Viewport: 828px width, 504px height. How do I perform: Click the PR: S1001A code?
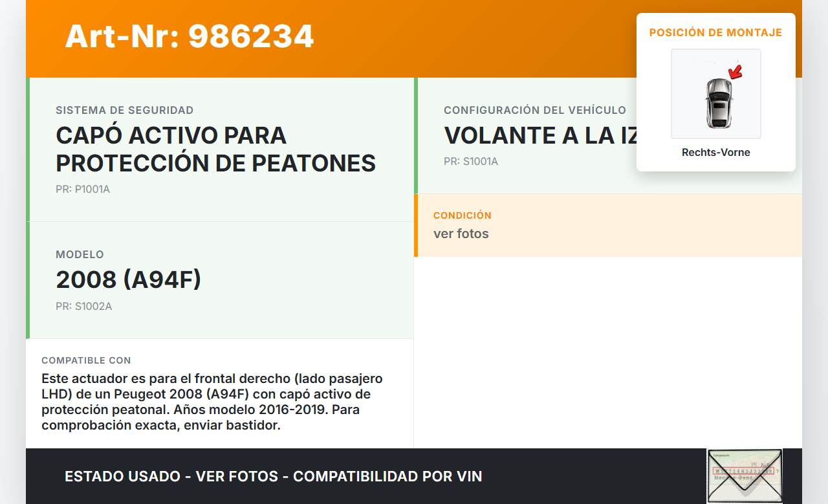click(471, 161)
